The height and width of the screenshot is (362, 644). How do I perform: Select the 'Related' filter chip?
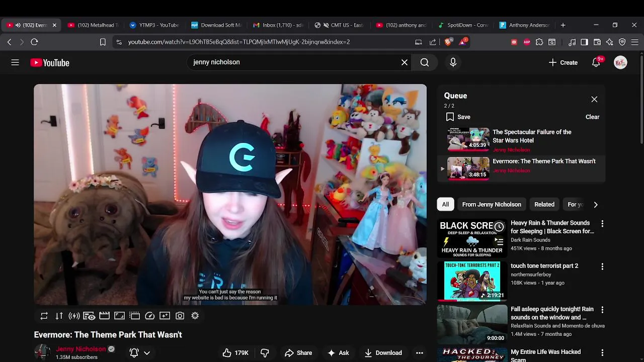[544, 205]
